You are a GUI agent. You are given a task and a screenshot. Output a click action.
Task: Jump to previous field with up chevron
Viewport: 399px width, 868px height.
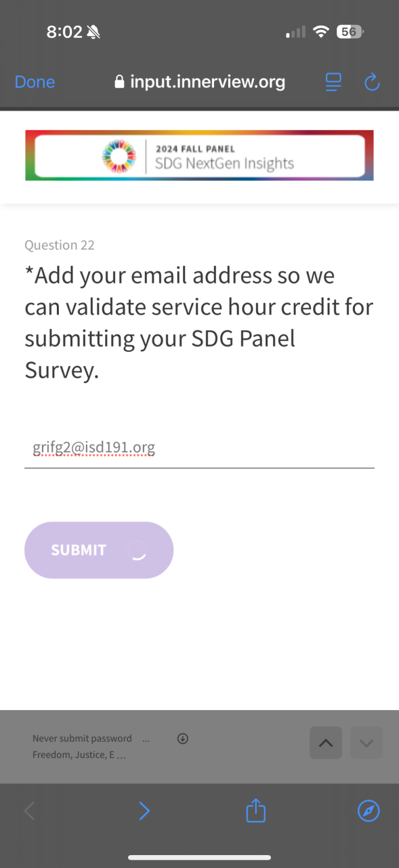tap(326, 743)
